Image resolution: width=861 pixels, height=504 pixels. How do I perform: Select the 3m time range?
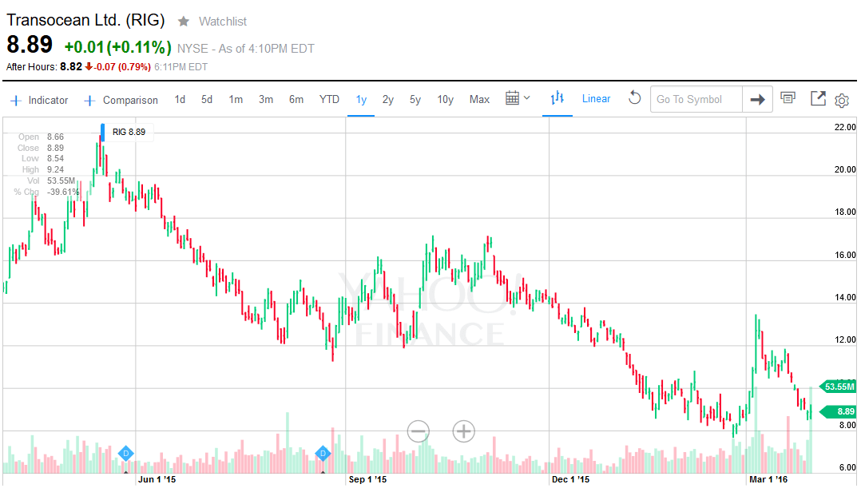coord(266,99)
